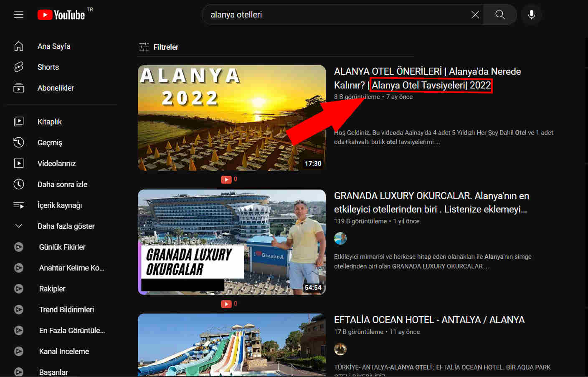The width and height of the screenshot is (588, 377).
Task: Select Kitaplık label
Action: point(49,121)
